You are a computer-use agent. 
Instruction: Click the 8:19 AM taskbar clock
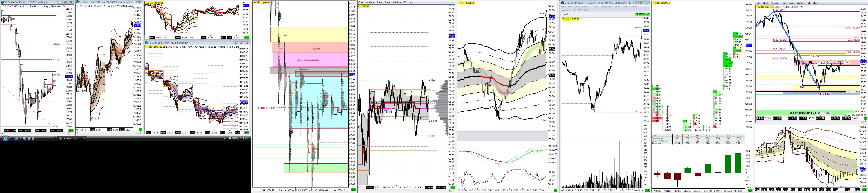coord(244,138)
